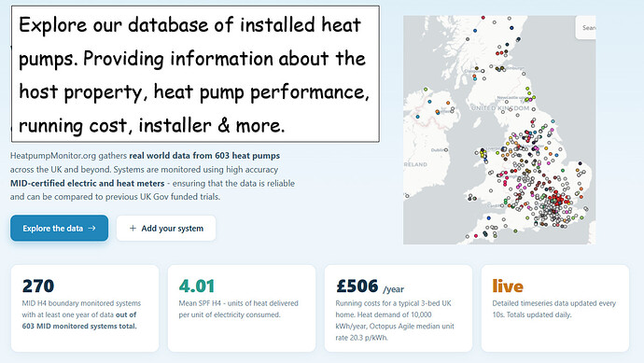Click the plus icon in Add your system
This screenshot has width=644, height=363.
pos(133,228)
